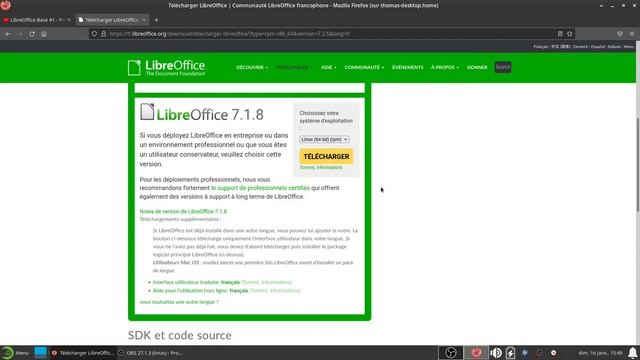Screen dimensions: 640x360
Task: Open the Firefox home page icon
Action: [x=44, y=34]
